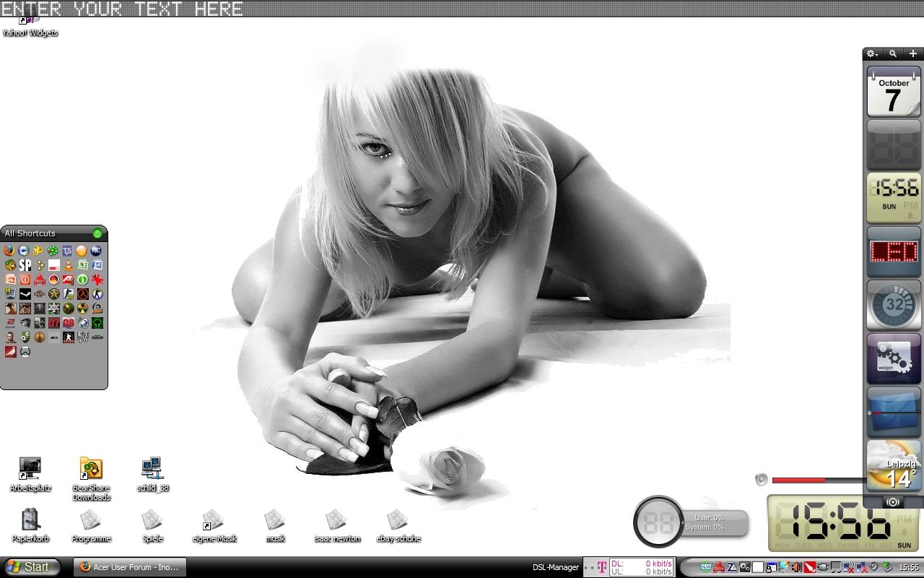Open BearShare Downloads folder icon
The height and width of the screenshot is (578, 924).
click(x=91, y=470)
